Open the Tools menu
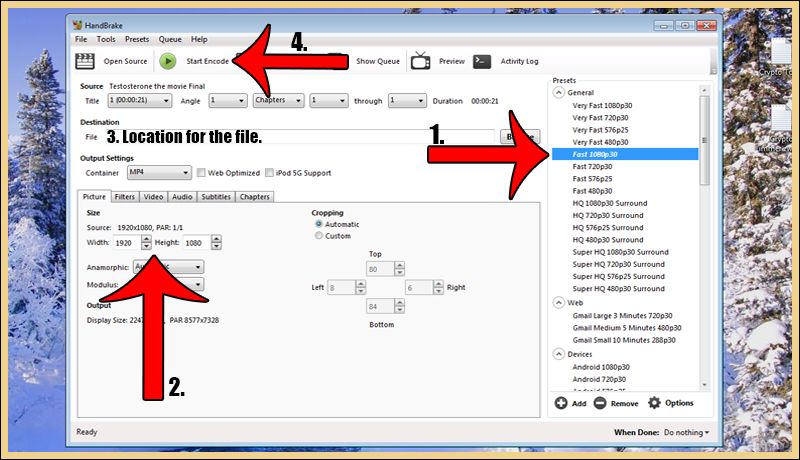This screenshot has height=460, width=800. 106,39
